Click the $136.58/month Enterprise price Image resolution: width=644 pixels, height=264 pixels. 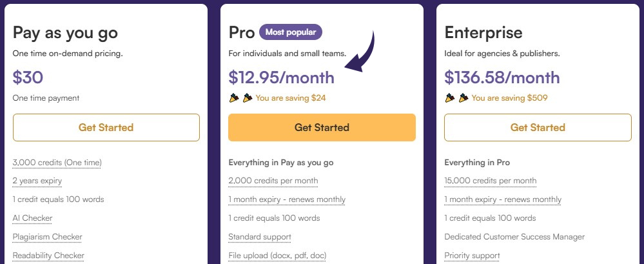(502, 78)
